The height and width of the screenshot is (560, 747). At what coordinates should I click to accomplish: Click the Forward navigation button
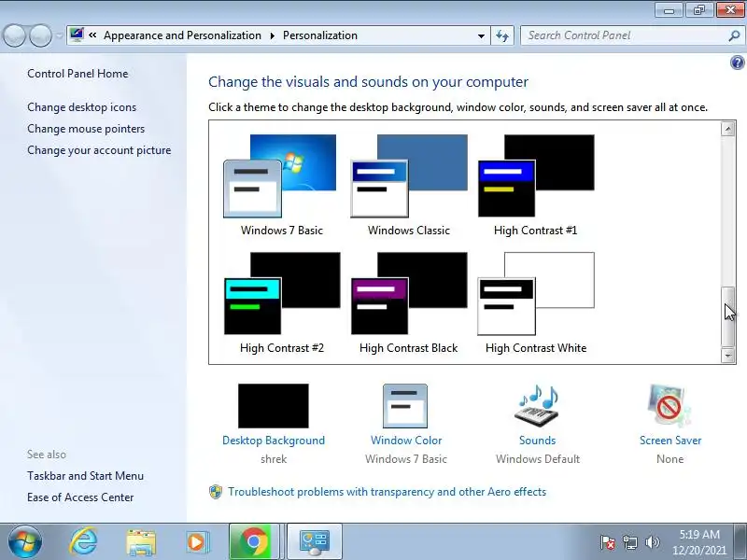40,35
